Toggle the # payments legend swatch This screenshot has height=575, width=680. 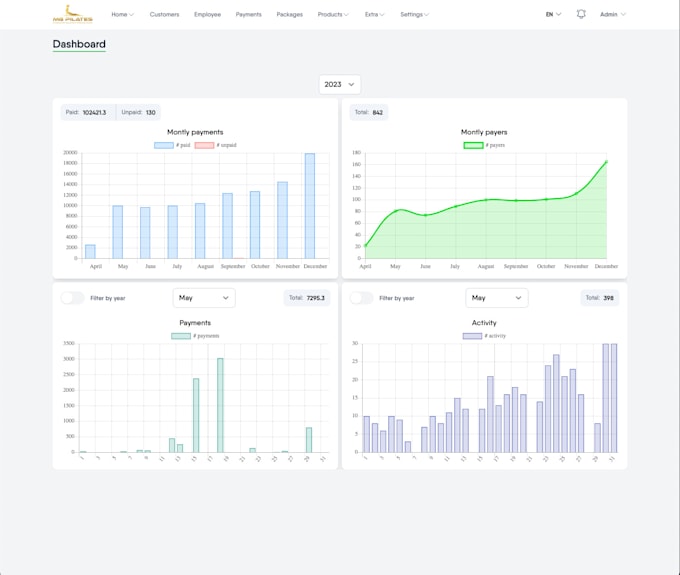[181, 336]
